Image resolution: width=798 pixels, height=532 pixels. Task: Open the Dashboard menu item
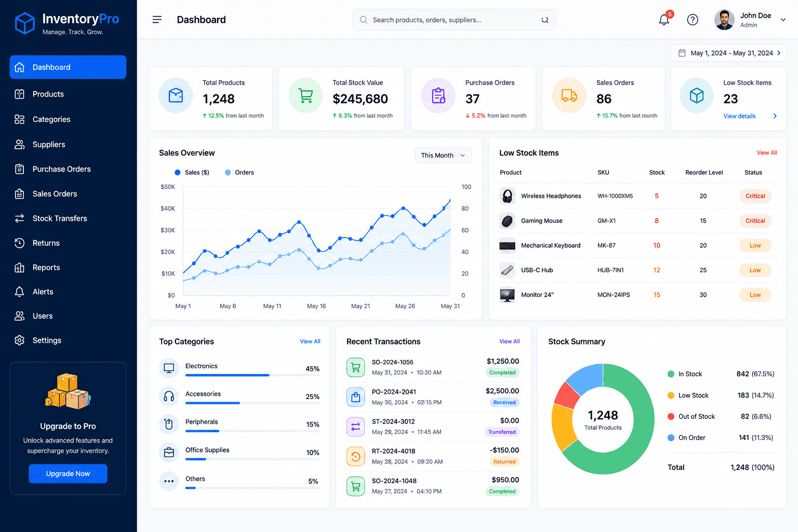pos(68,67)
